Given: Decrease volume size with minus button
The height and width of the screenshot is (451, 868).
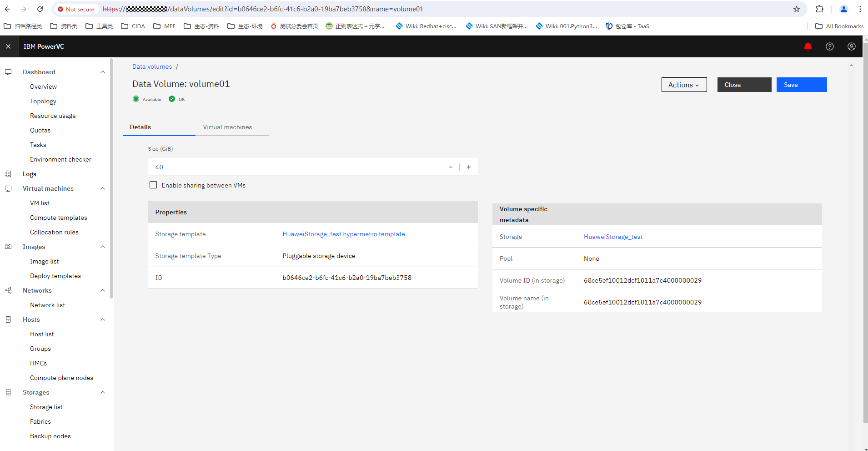Looking at the screenshot, I should coord(451,167).
